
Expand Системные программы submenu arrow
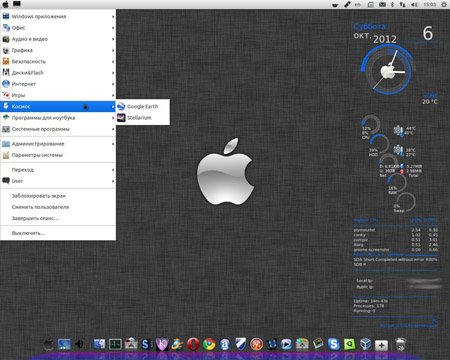113,129
